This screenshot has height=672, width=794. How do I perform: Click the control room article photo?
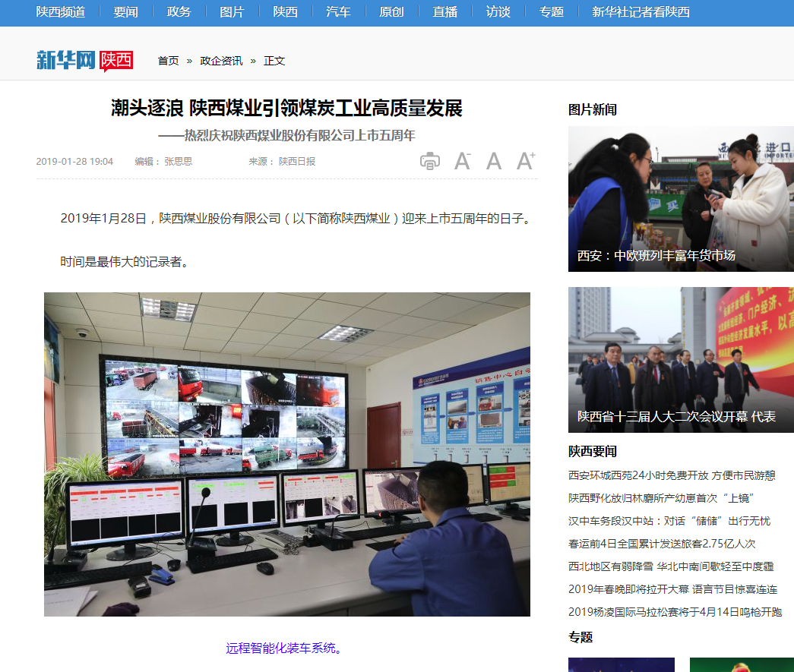287,454
